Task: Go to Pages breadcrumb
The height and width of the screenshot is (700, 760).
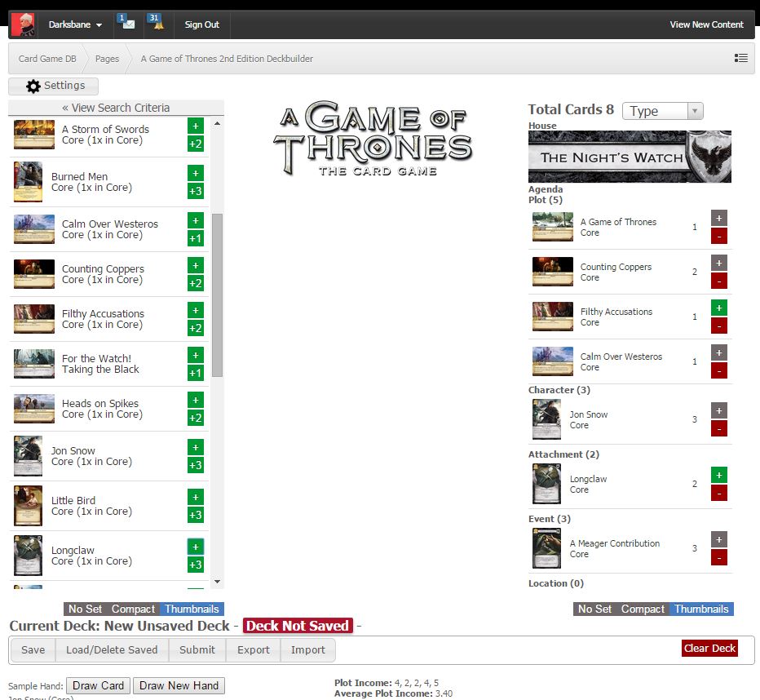Action: tap(107, 59)
